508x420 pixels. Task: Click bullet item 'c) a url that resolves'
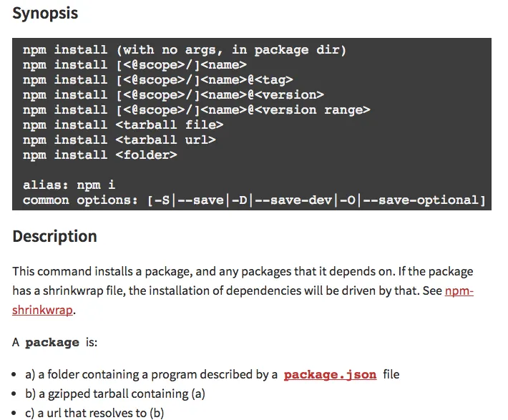94,413
